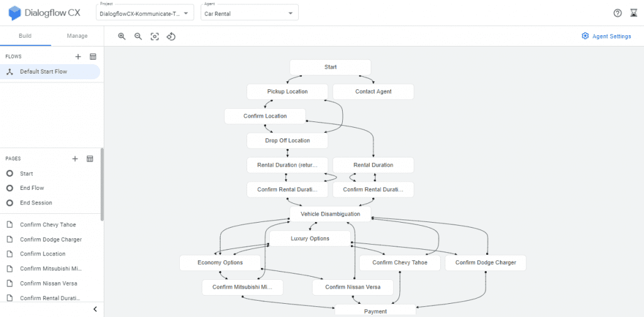
Task: Select the Confirm Chevy Tahoe graph node
Action: 400,263
